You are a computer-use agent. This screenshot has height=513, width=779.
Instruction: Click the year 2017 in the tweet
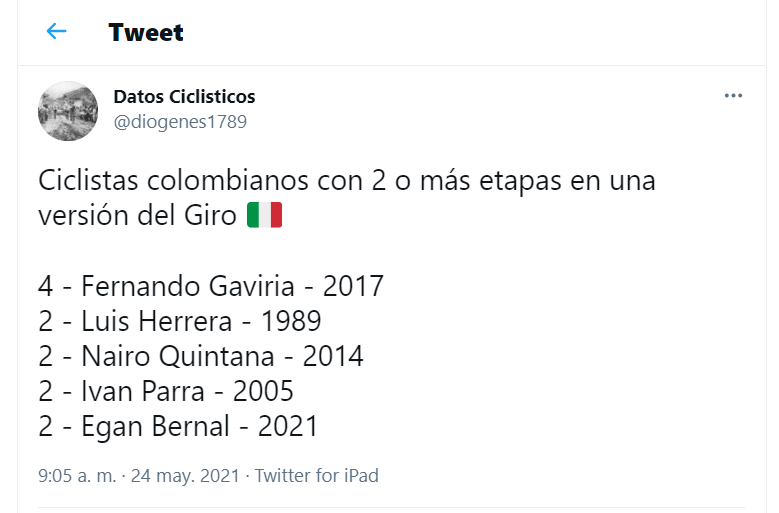353,286
